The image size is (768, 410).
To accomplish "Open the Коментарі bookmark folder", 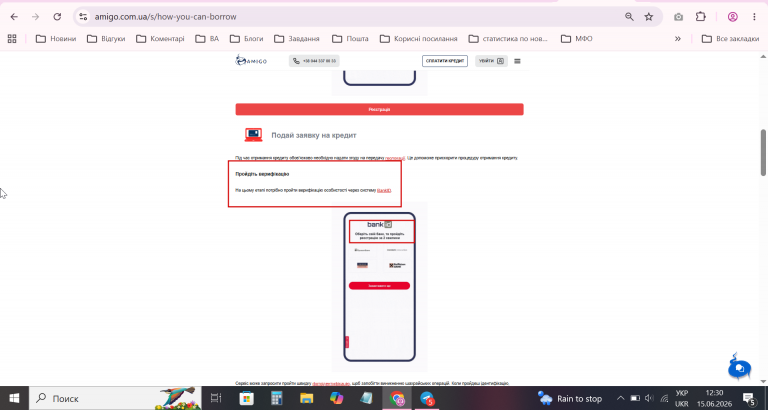I will [x=160, y=39].
